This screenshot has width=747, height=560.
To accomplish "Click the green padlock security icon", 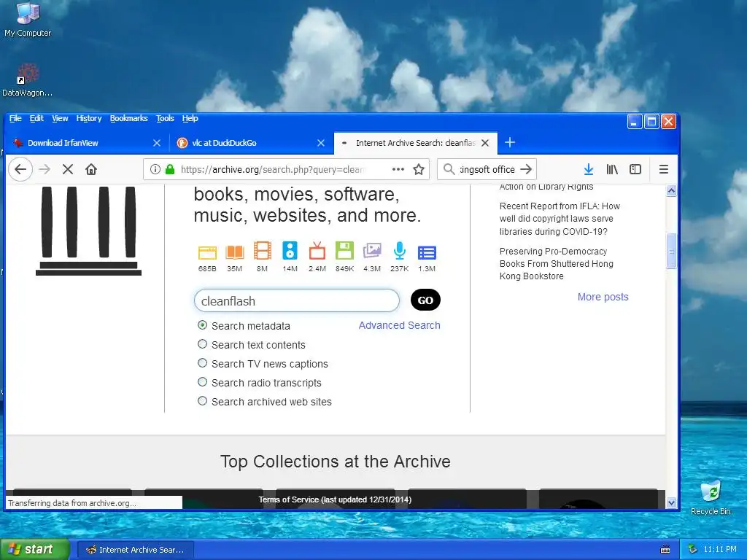I will (169, 169).
